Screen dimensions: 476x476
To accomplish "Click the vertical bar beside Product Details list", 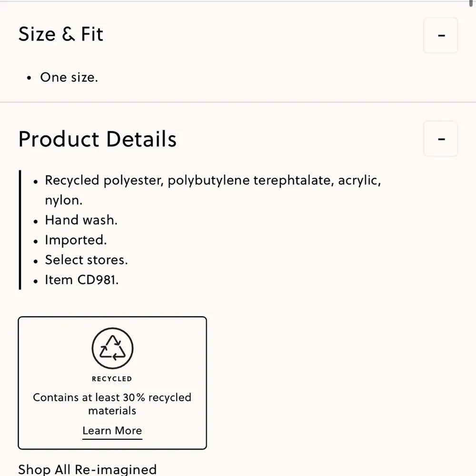I will click(x=20, y=228).
